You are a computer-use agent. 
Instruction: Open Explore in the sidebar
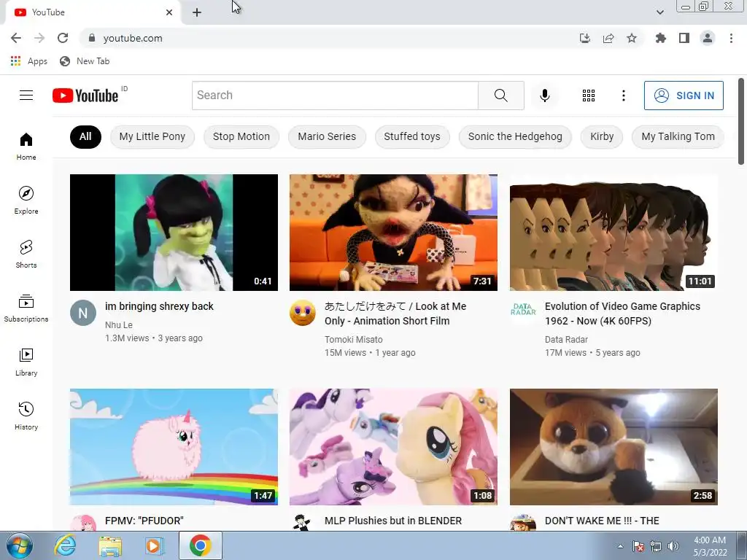[26, 200]
